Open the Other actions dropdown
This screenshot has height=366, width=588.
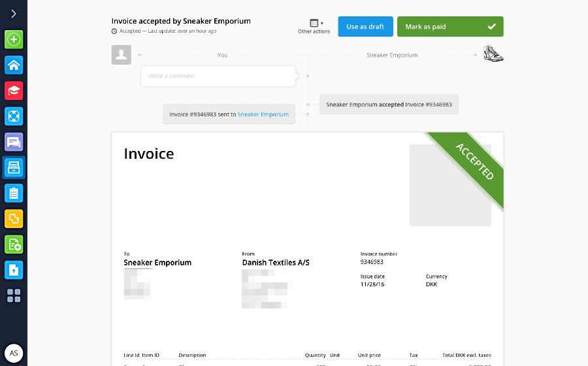tap(314, 26)
